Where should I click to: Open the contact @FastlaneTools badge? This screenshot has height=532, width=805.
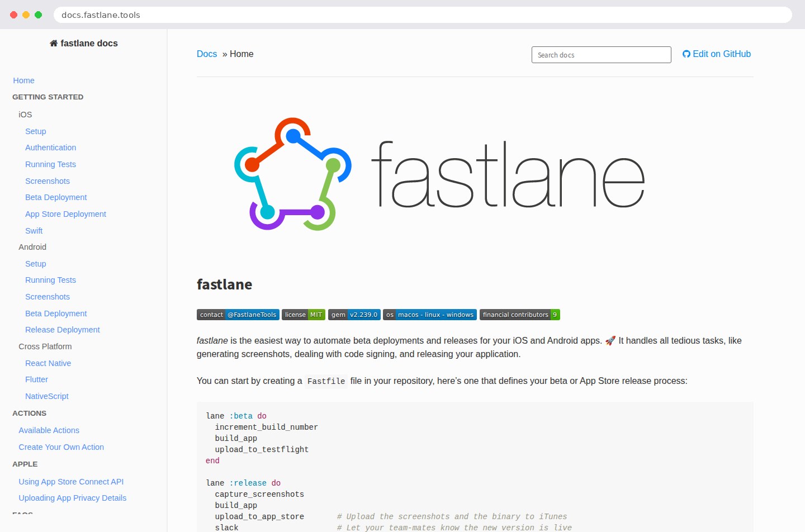coord(238,315)
